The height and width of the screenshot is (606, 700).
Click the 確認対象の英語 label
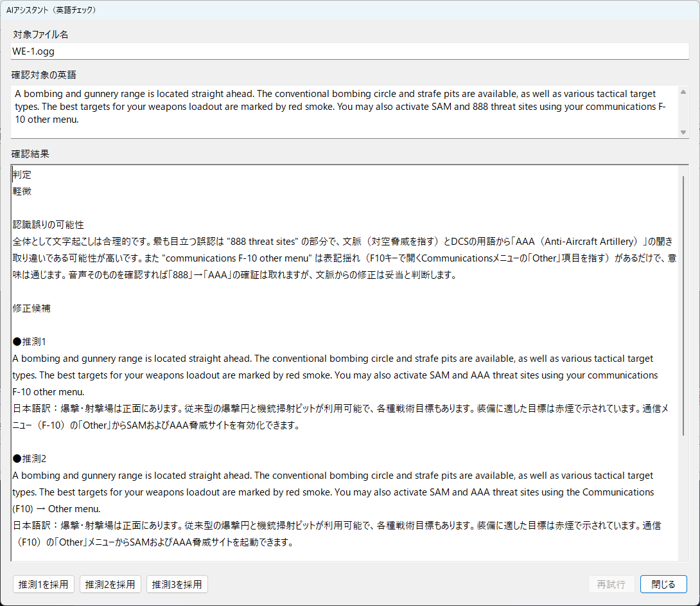(x=44, y=75)
